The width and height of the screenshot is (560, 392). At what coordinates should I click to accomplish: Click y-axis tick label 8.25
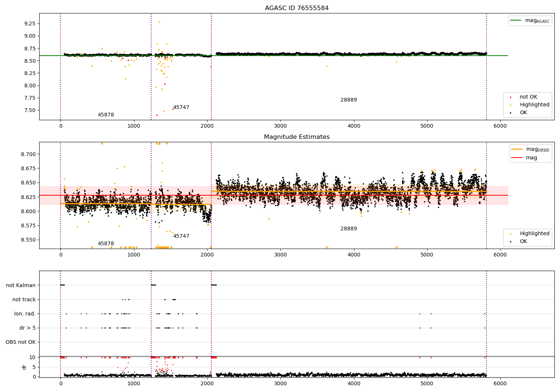[x=29, y=73]
